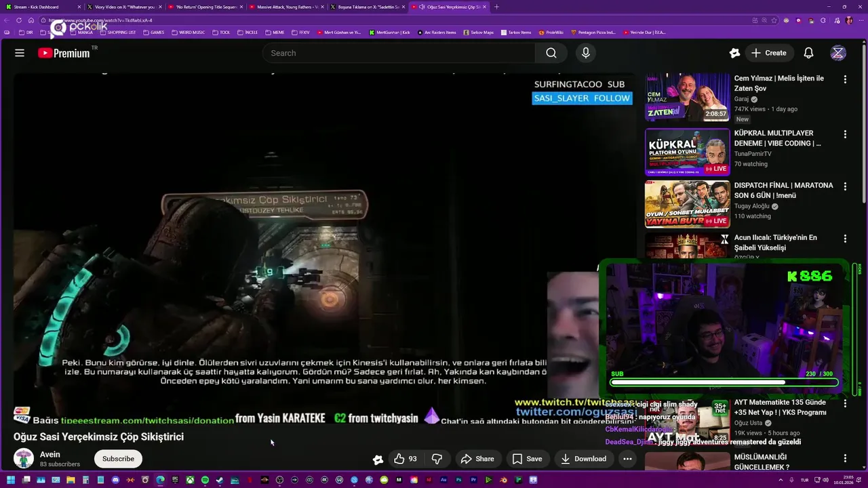Open Steam from the taskbar
Image resolution: width=868 pixels, height=488 pixels.
tap(220, 480)
